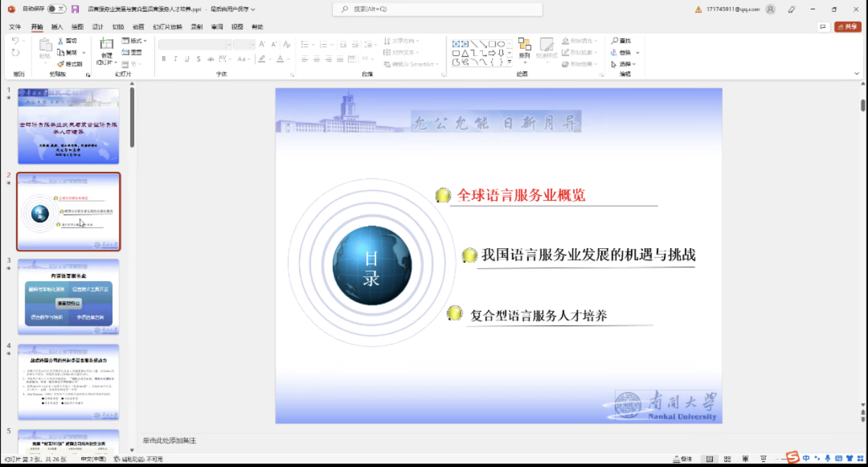Open the comments pane icon
The height and width of the screenshot is (467, 868).
823,27
